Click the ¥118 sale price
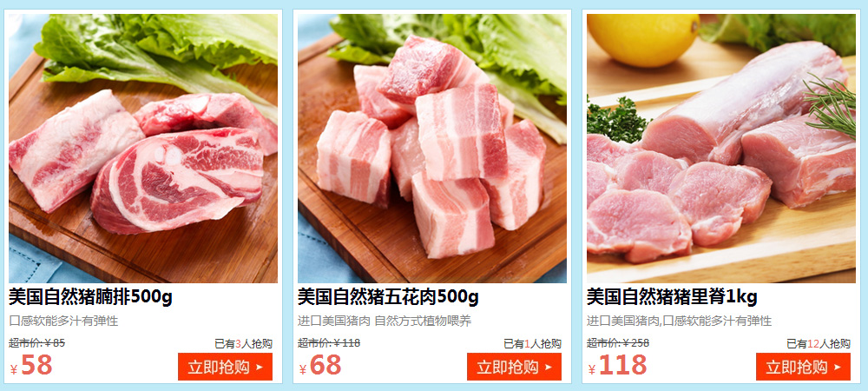This screenshot has height=391, width=868. [617, 366]
